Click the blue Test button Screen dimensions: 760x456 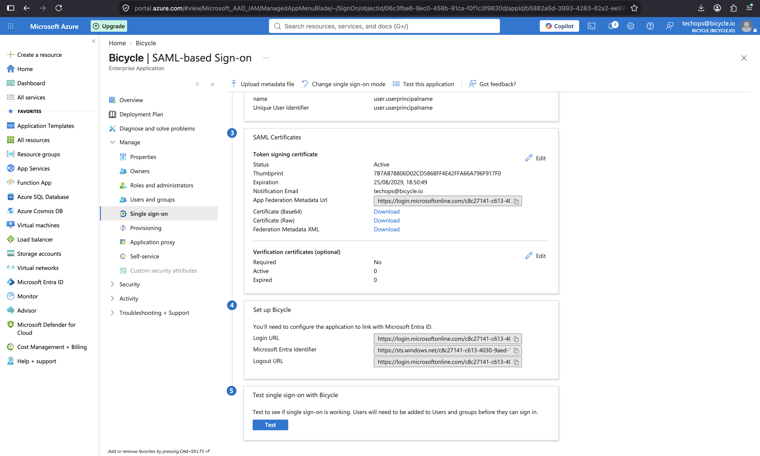pos(270,425)
